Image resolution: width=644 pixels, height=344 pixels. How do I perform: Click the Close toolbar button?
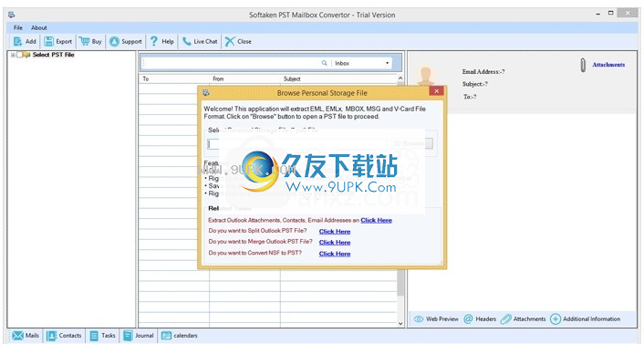coord(238,41)
